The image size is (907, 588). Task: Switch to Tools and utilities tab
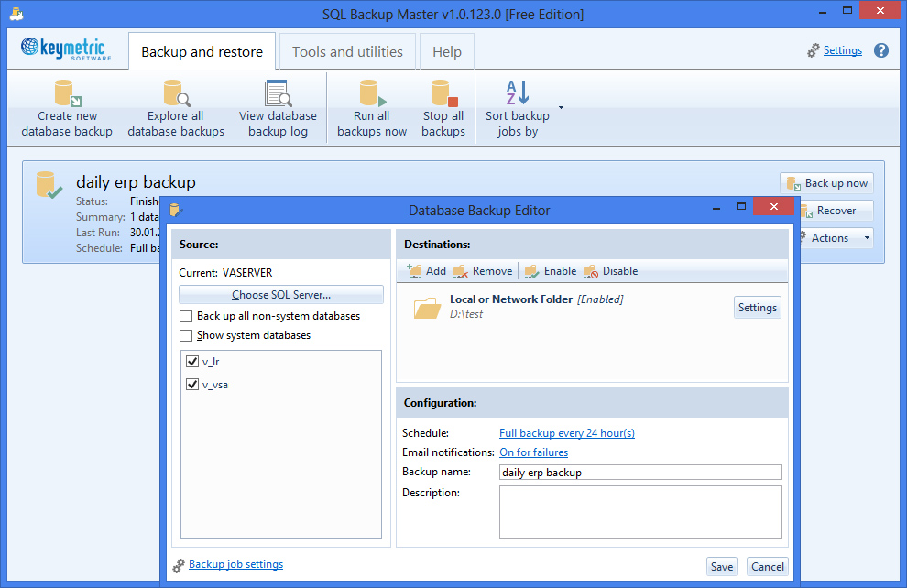(x=347, y=51)
